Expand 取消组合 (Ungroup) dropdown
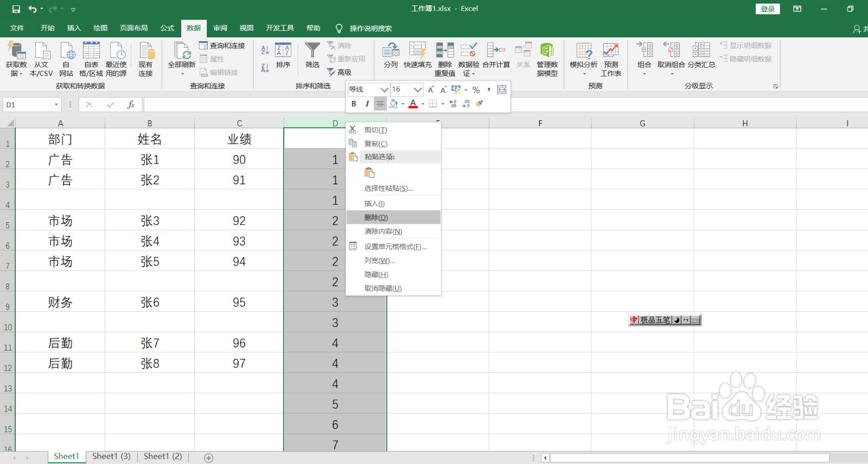This screenshot has height=464, width=868. point(672,74)
